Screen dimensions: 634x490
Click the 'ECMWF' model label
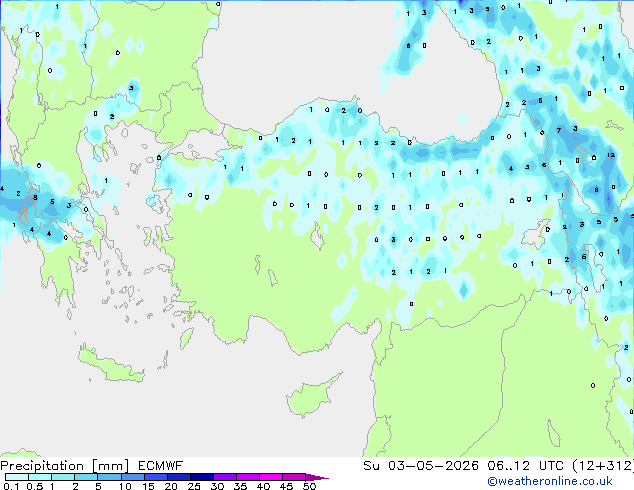point(161,466)
